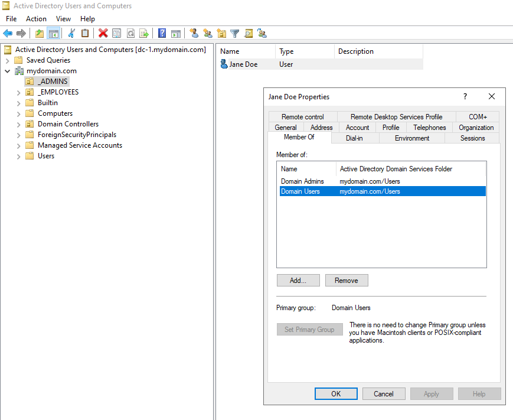Expand the Saved Queries node
Image resolution: width=513 pixels, height=420 pixels.
(8, 61)
